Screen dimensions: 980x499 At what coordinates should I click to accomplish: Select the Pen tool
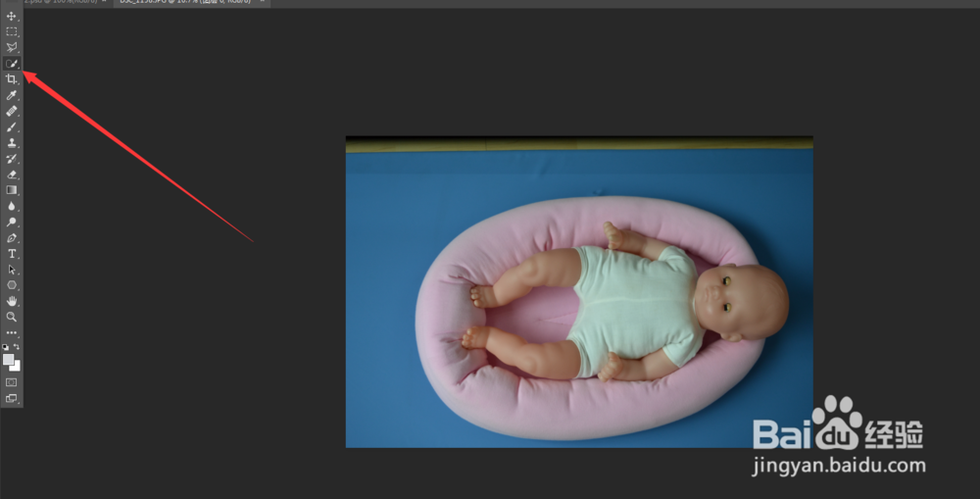point(11,238)
